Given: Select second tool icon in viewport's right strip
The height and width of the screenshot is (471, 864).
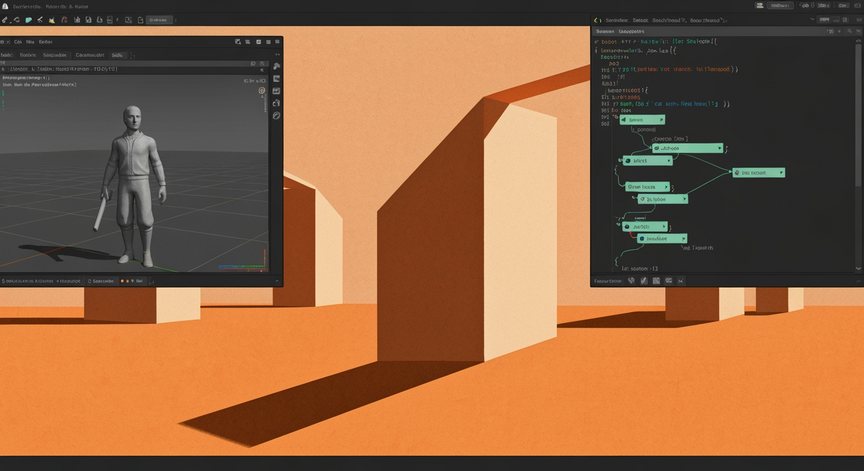Looking at the screenshot, I should pyautogui.click(x=277, y=79).
